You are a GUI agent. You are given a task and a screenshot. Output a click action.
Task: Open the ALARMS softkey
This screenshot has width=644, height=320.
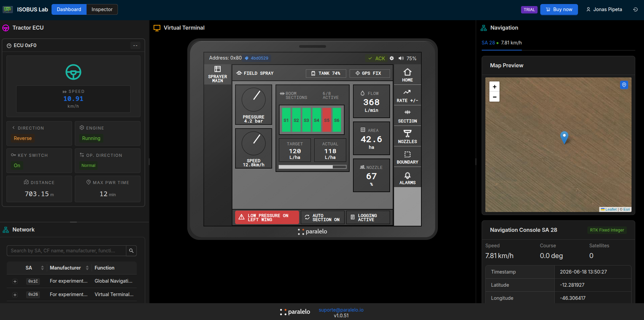tap(407, 178)
